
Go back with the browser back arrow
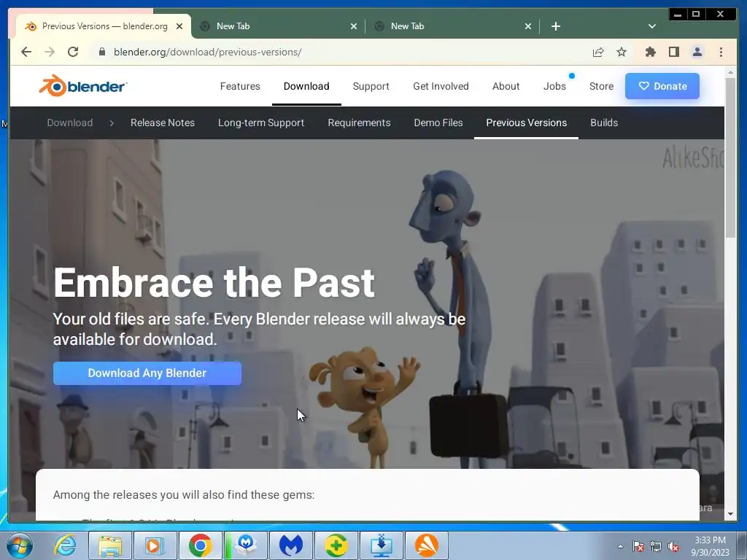pyautogui.click(x=26, y=52)
